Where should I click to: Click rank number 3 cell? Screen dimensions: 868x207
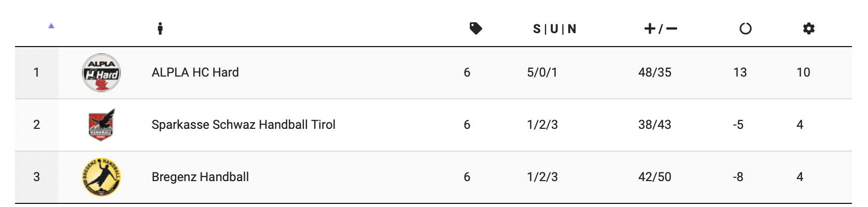(36, 177)
